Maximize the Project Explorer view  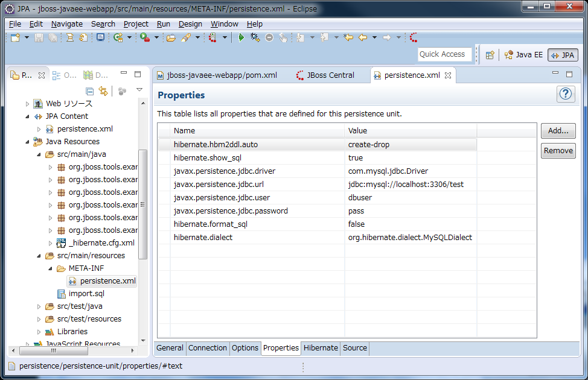138,74
